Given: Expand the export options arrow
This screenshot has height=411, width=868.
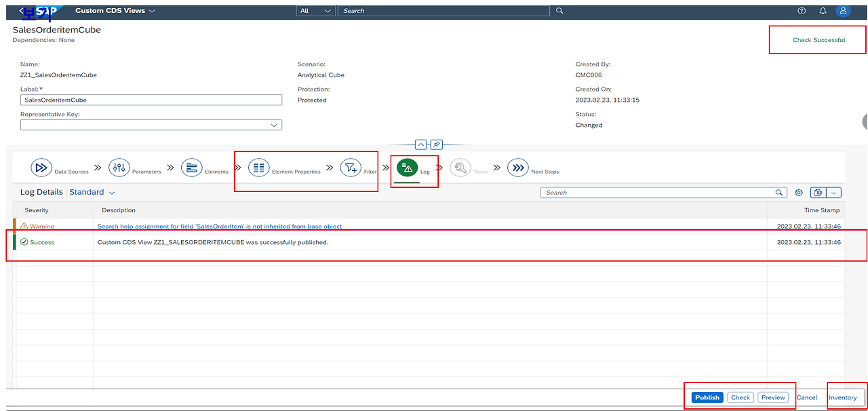Looking at the screenshot, I should (833, 193).
